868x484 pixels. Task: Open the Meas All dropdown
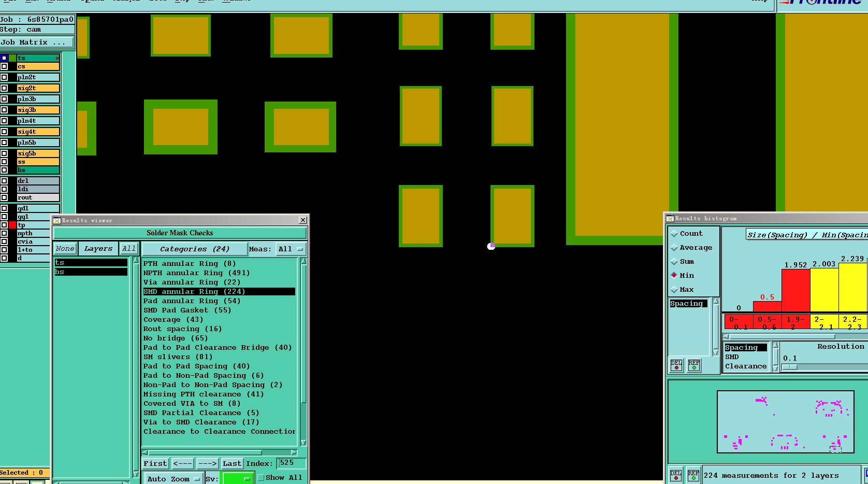(291, 249)
